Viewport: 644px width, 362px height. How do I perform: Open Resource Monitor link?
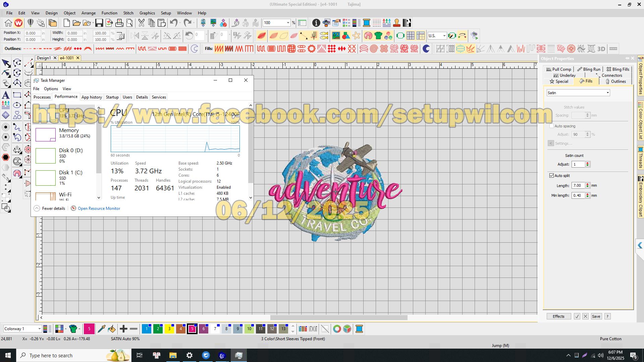pyautogui.click(x=99, y=208)
